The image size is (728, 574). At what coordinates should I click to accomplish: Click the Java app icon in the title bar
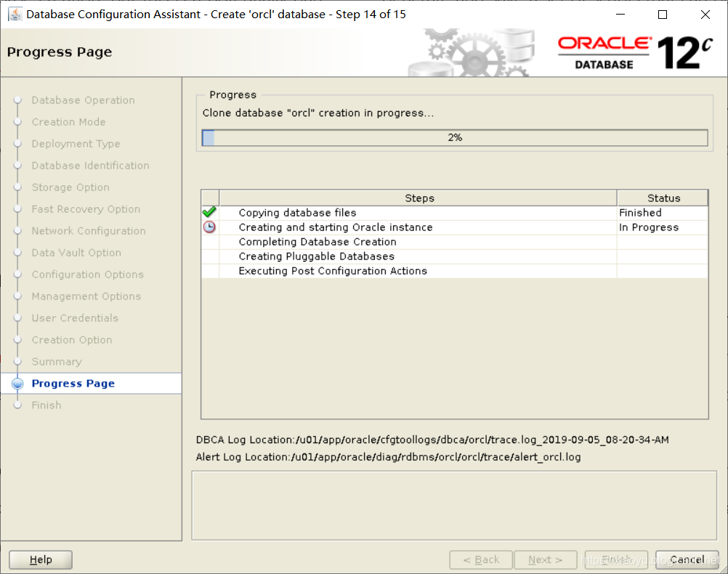coord(15,15)
